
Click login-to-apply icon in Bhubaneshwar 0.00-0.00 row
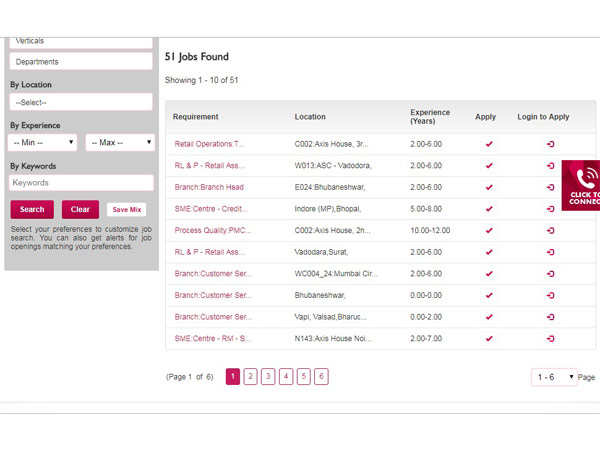point(550,295)
